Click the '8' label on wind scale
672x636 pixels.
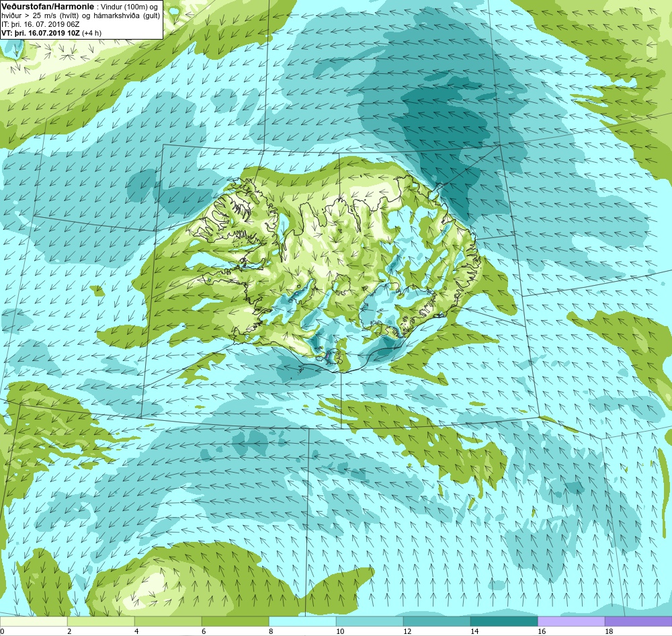pyautogui.click(x=271, y=631)
